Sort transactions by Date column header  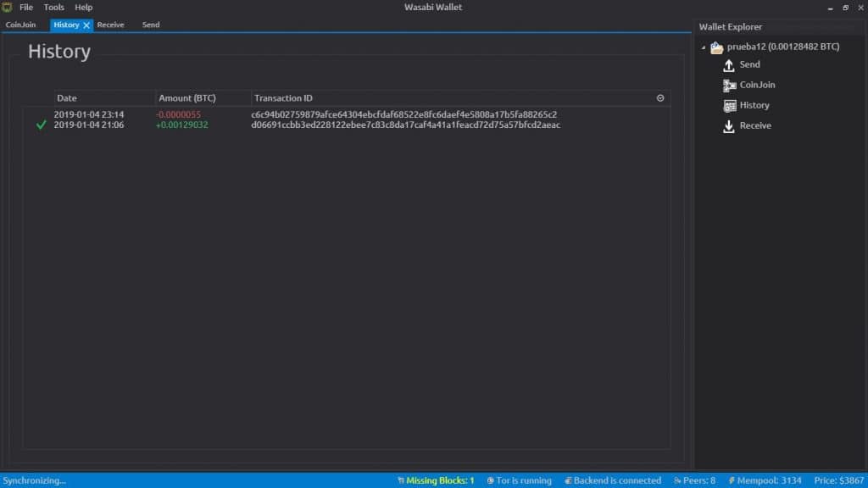tap(67, 98)
